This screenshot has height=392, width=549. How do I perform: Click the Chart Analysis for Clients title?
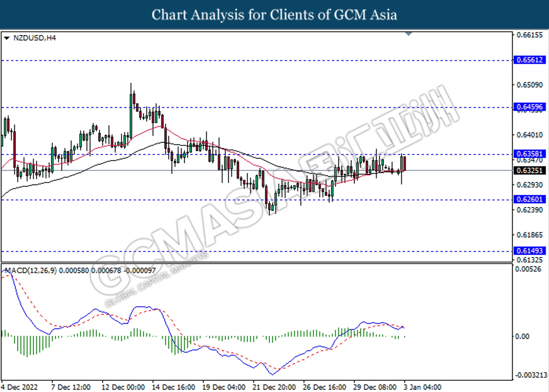[x=274, y=15]
